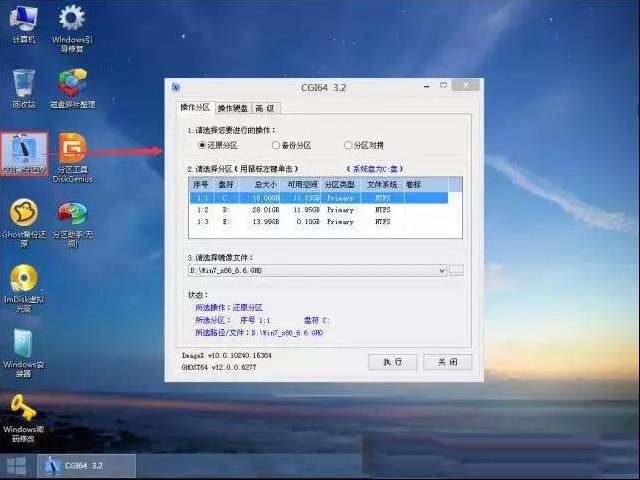
Task: Launch the DiskGenius 分区工具 icon
Action: pyautogui.click(x=72, y=158)
